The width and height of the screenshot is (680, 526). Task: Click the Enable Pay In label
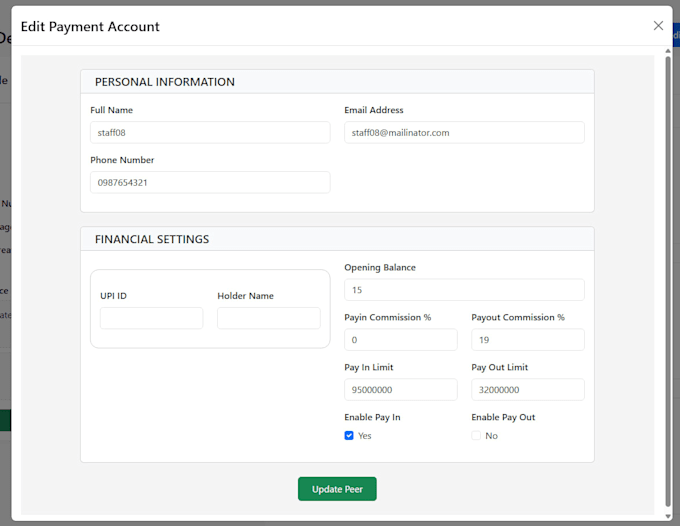pyautogui.click(x=373, y=417)
